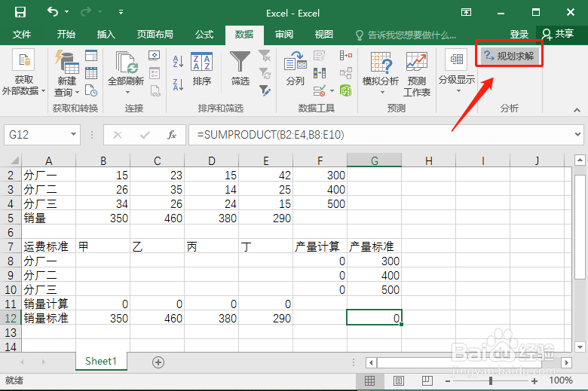Viewport: 588px width, 391px height.
Task: Click the connections icon
Action: (154, 56)
